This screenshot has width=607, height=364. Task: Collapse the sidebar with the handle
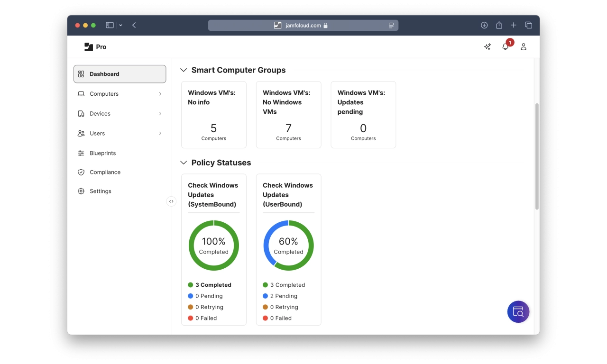click(171, 201)
